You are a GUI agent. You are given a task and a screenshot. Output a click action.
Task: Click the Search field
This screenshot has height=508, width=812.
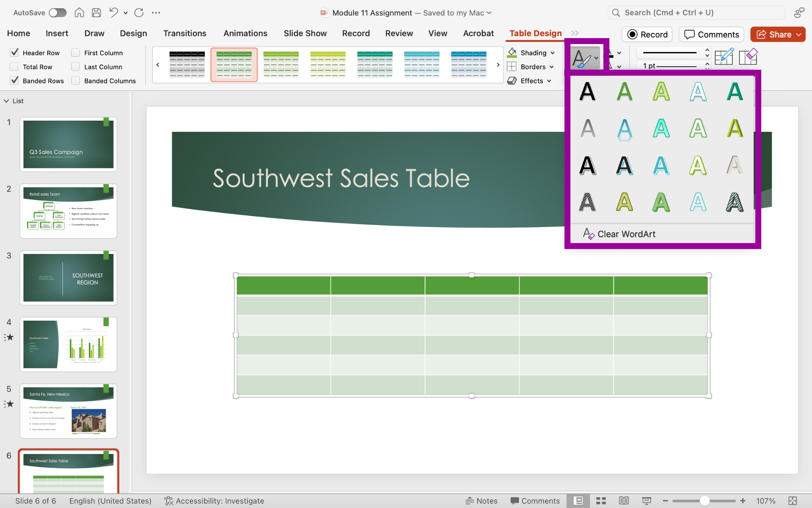click(x=696, y=13)
